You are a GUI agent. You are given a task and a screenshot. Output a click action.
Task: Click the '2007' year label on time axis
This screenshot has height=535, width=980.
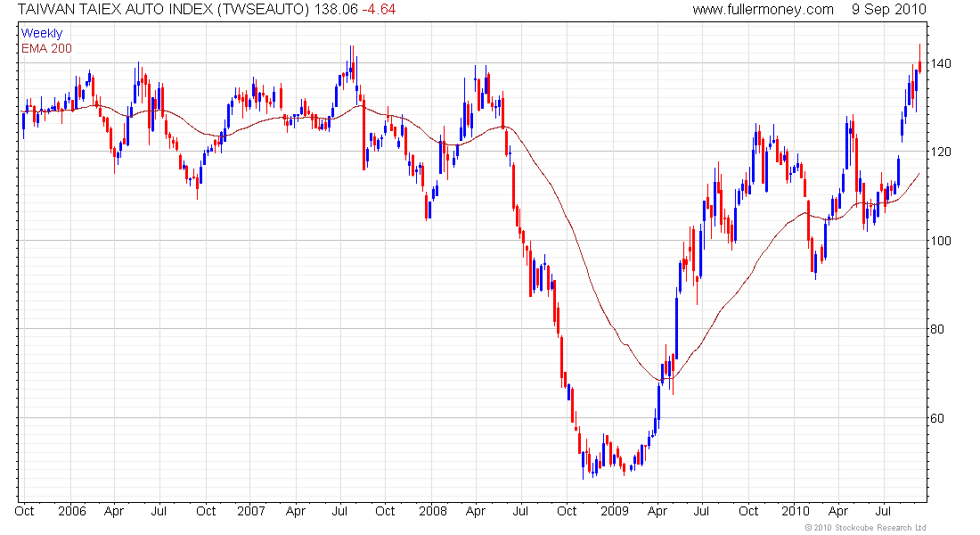(x=251, y=511)
